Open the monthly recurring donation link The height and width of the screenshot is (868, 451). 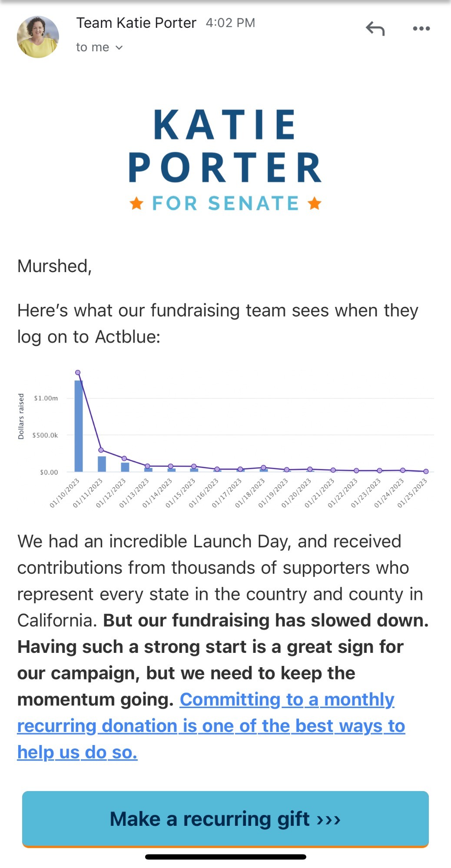click(x=211, y=726)
